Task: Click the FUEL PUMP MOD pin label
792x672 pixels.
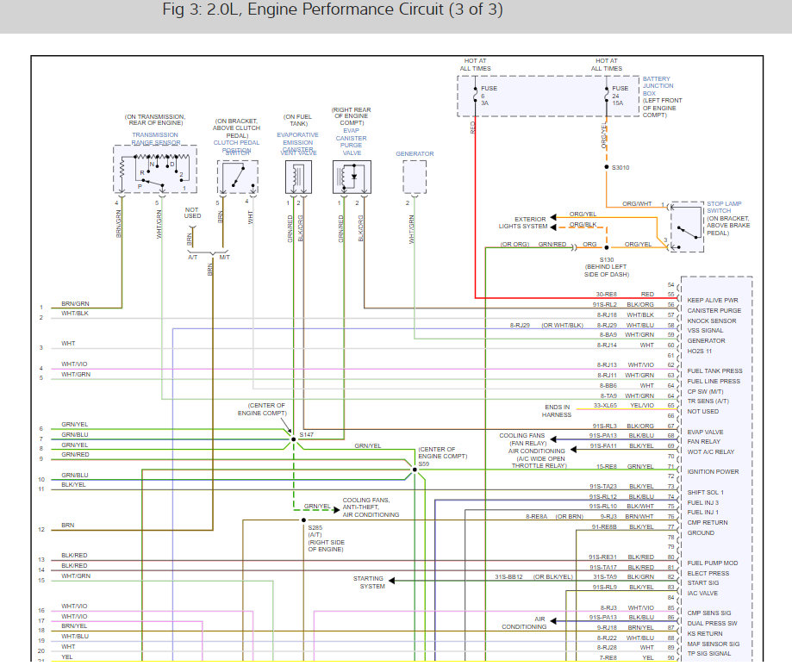Action: point(712,563)
